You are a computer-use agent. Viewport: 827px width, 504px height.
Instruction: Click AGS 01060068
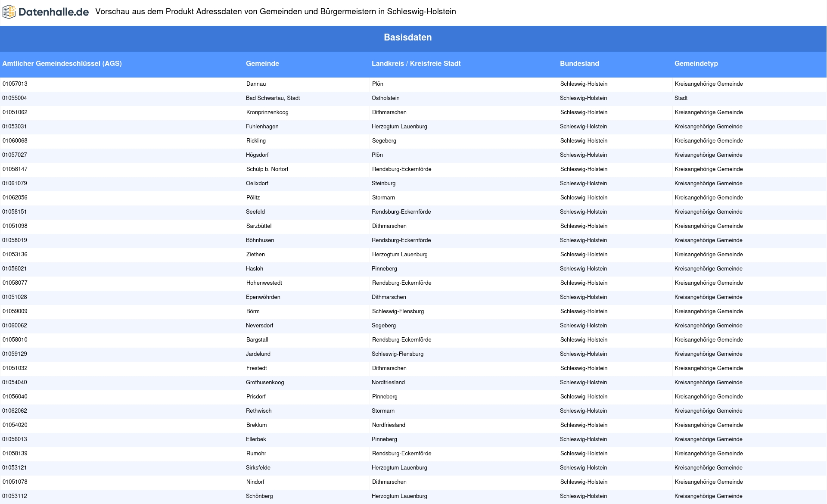[15, 141]
